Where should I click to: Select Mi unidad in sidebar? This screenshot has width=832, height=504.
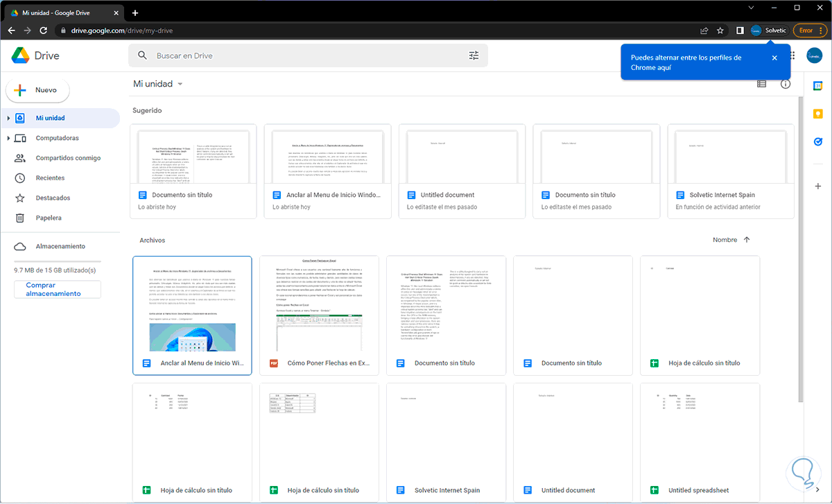pyautogui.click(x=61, y=118)
